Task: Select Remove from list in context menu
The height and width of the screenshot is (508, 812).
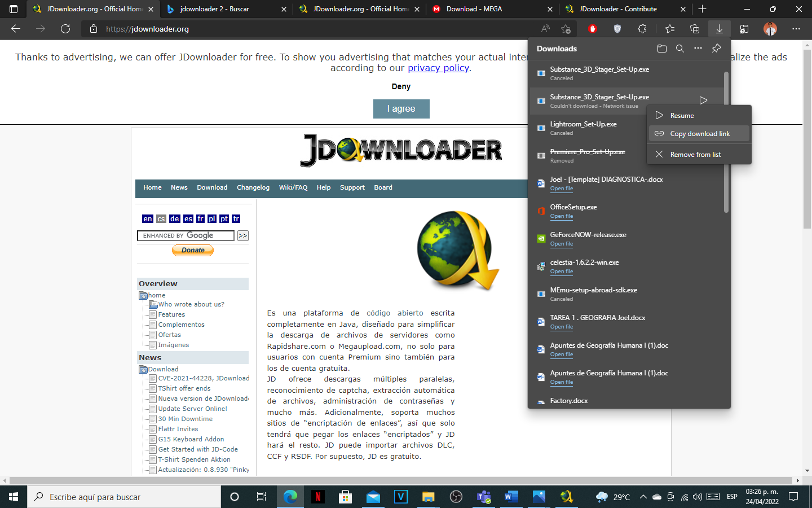Action: [x=699, y=155]
